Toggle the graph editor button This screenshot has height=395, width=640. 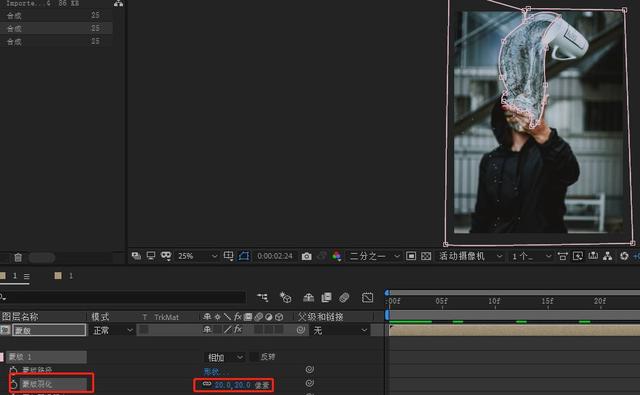367,297
